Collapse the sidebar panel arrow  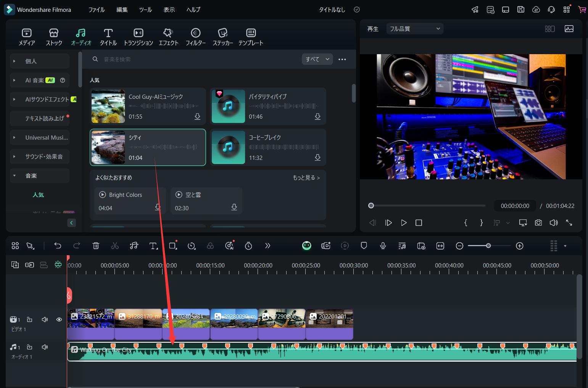tap(71, 223)
